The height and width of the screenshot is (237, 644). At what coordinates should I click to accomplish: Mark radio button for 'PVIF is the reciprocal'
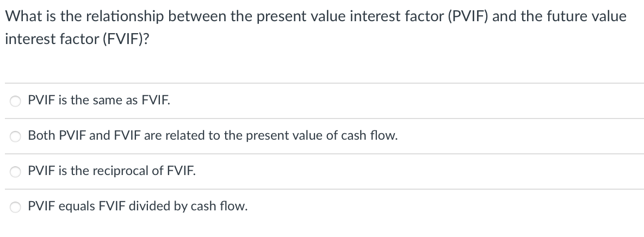tap(16, 172)
